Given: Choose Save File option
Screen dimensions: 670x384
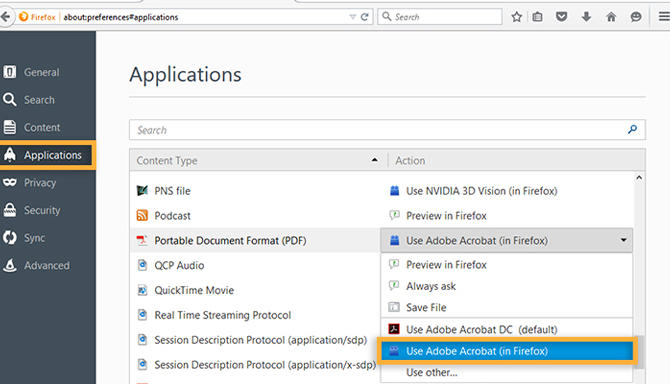Looking at the screenshot, I should 506,308.
